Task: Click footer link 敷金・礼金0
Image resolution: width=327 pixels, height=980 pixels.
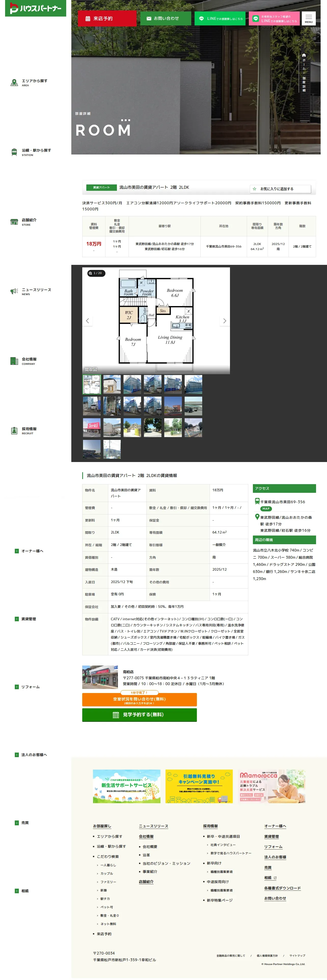Action: pyautogui.click(x=110, y=915)
